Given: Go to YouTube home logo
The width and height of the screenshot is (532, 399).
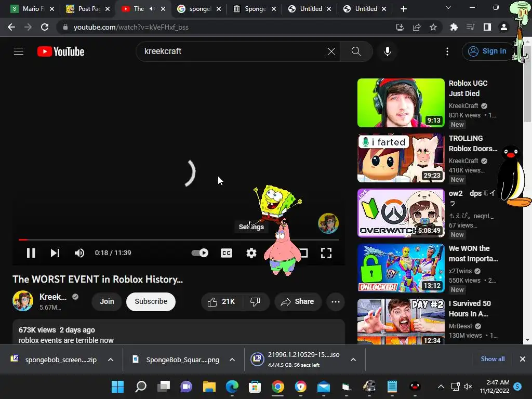Looking at the screenshot, I should tap(61, 51).
